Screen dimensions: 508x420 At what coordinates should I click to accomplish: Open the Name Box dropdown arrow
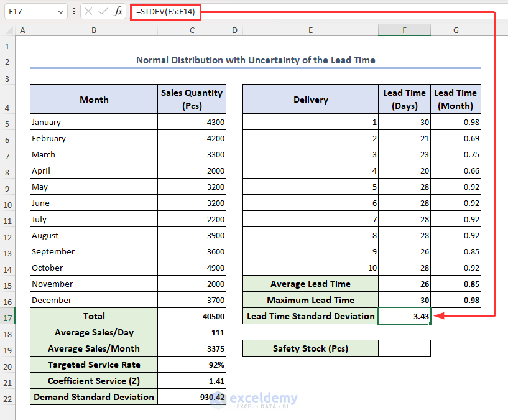tap(60, 12)
